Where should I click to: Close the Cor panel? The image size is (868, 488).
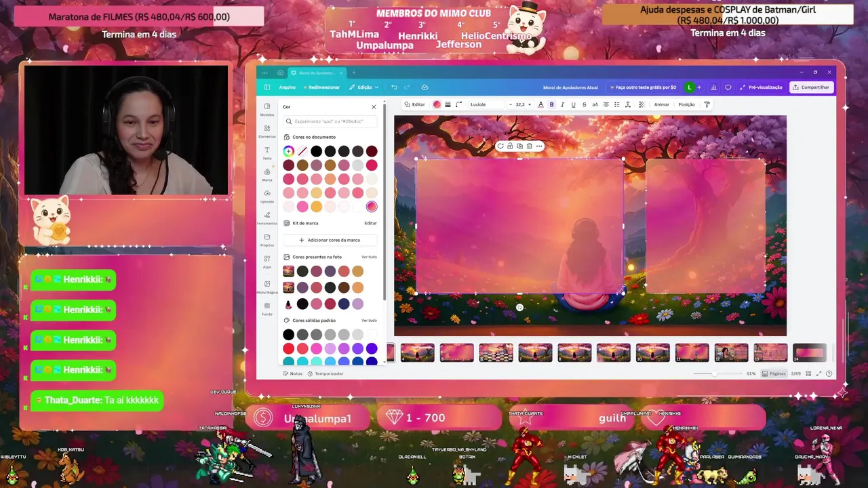pyautogui.click(x=374, y=106)
